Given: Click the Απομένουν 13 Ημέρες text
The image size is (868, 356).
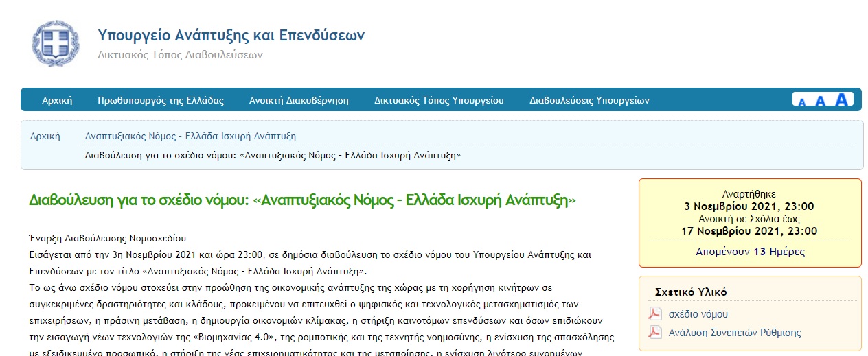Looking at the screenshot, I should click(x=750, y=252).
